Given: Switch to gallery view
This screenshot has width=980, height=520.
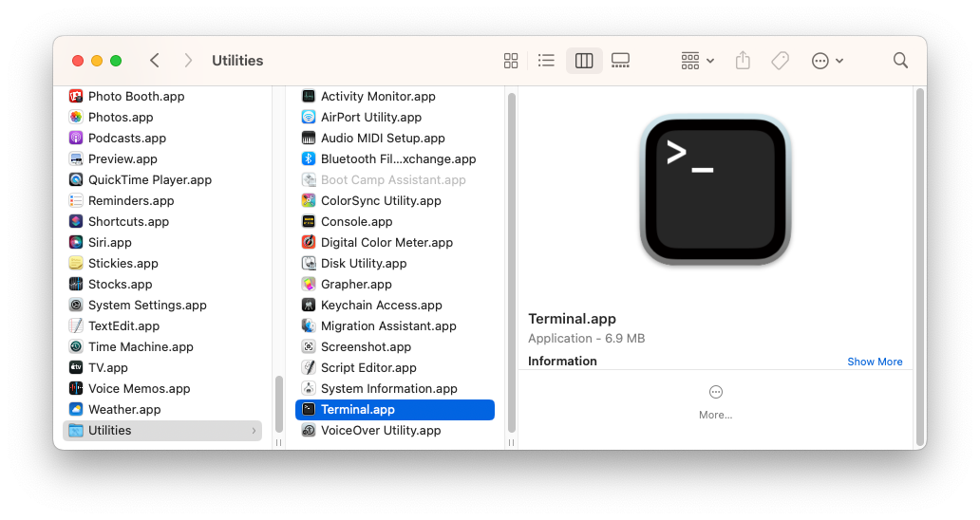Looking at the screenshot, I should tap(620, 61).
